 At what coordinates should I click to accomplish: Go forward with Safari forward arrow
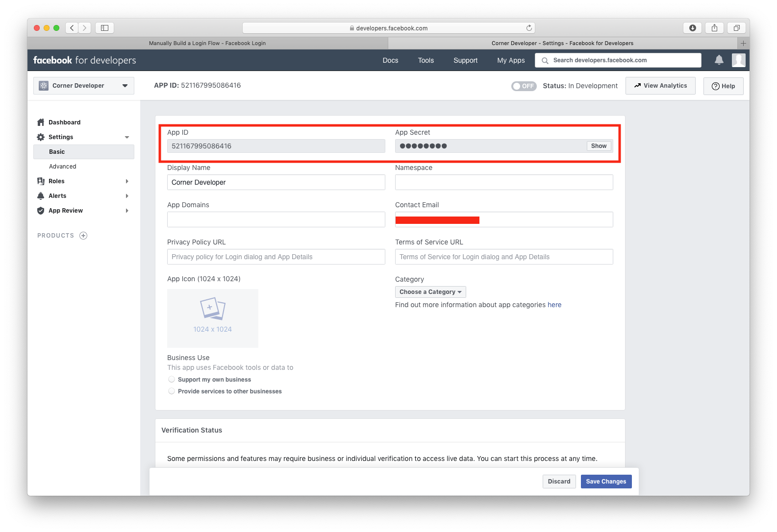[85, 28]
